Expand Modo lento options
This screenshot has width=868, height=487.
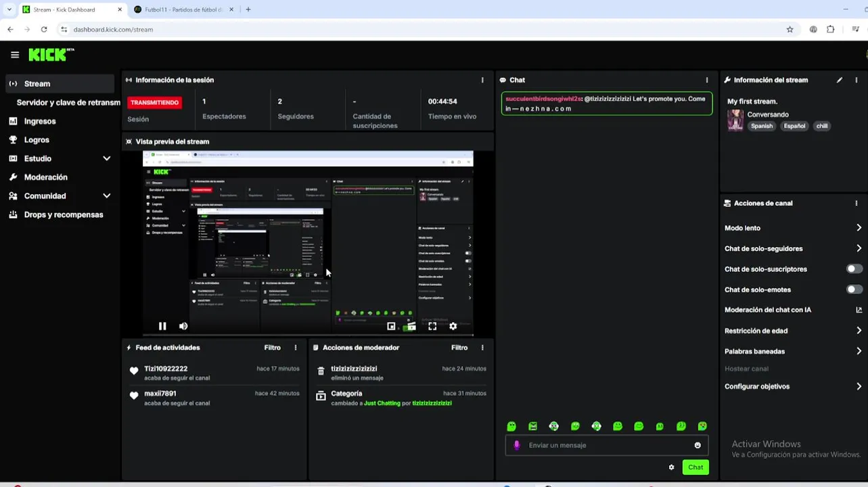point(859,228)
